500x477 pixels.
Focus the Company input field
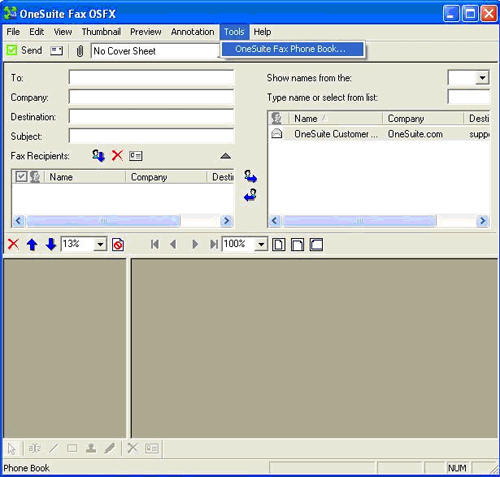click(x=152, y=97)
